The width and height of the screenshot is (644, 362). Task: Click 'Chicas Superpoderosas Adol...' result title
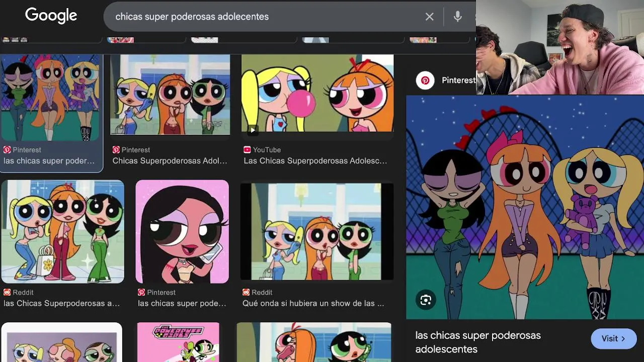point(170,161)
